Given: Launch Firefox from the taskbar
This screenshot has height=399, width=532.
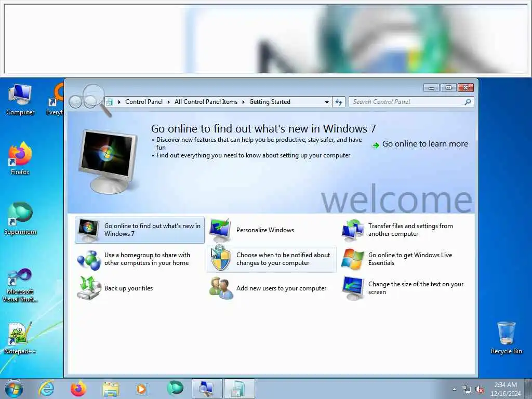Looking at the screenshot, I should tap(78, 389).
